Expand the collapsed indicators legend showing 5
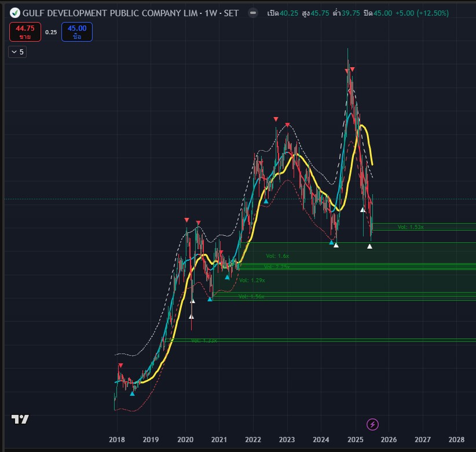476x452 pixels. tap(17, 52)
